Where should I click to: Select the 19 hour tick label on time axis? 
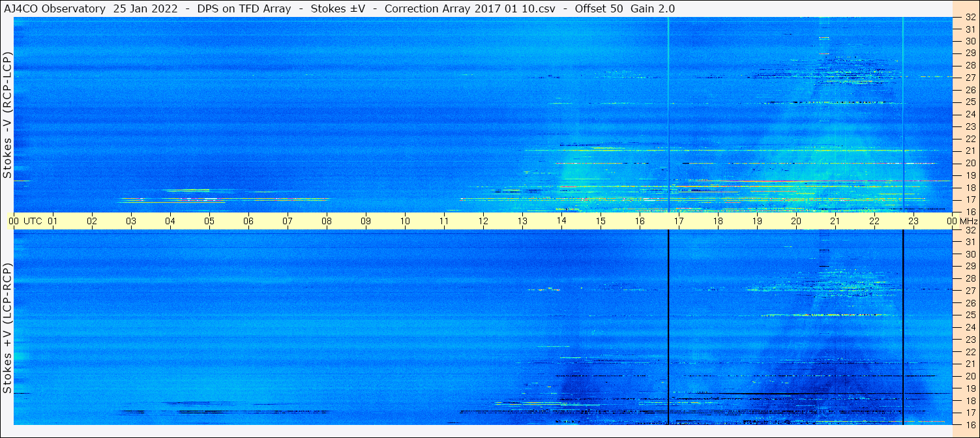point(757,221)
